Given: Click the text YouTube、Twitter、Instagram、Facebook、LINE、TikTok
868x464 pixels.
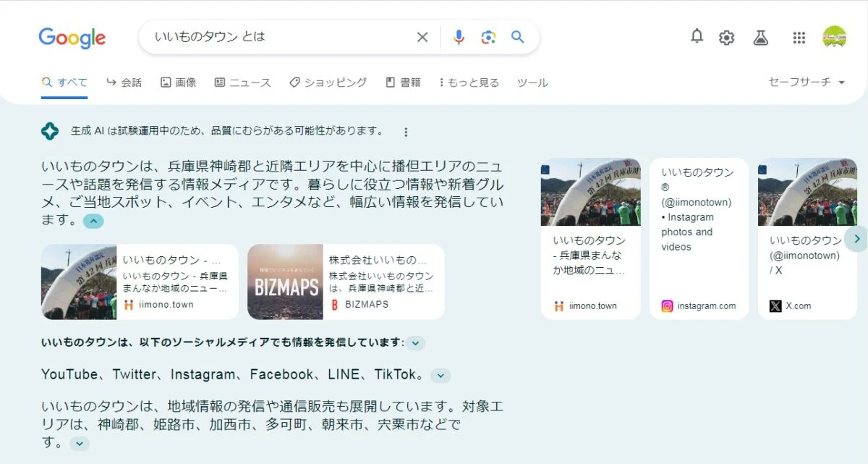Looking at the screenshot, I should coord(232,375).
